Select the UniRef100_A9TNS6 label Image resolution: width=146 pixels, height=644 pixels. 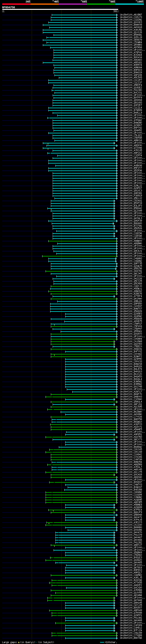[131, 47]
